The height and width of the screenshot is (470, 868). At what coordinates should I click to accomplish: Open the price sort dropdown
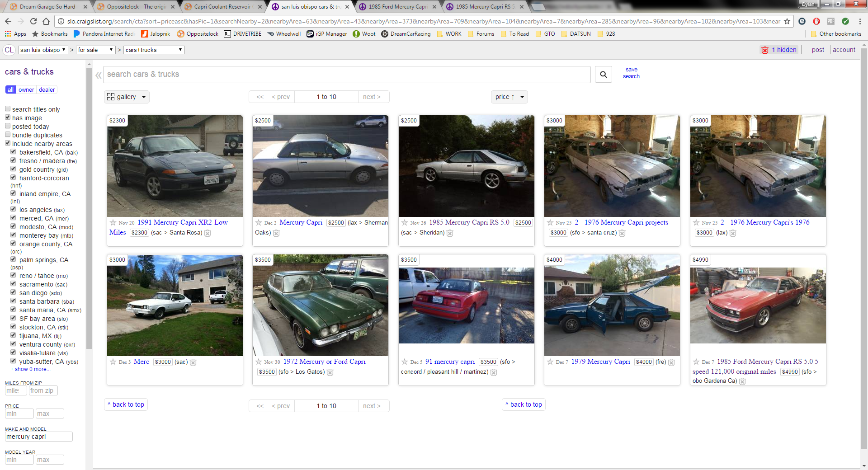click(x=509, y=97)
